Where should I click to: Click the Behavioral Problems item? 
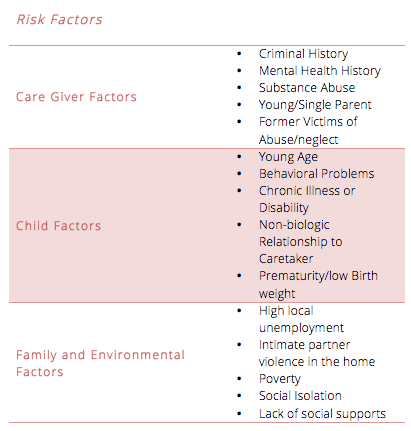pyautogui.click(x=317, y=174)
